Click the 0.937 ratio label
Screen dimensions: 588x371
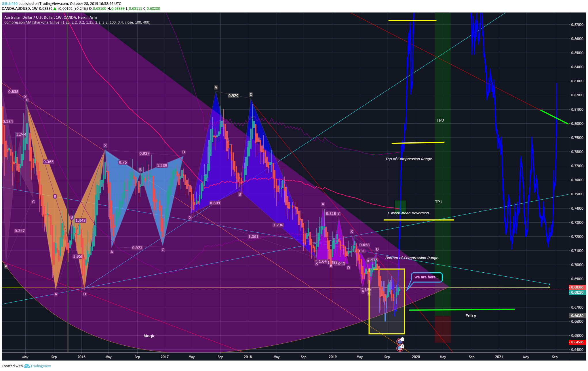(144, 154)
